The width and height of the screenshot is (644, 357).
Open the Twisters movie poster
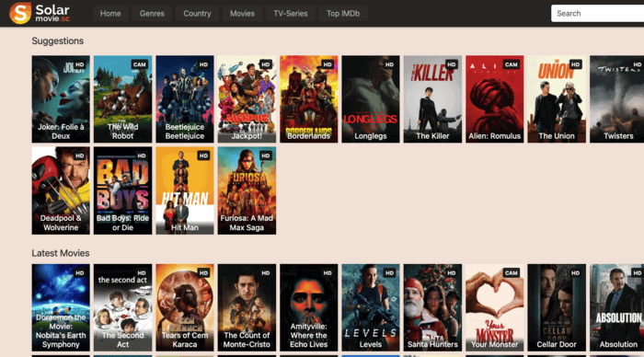pos(617,99)
